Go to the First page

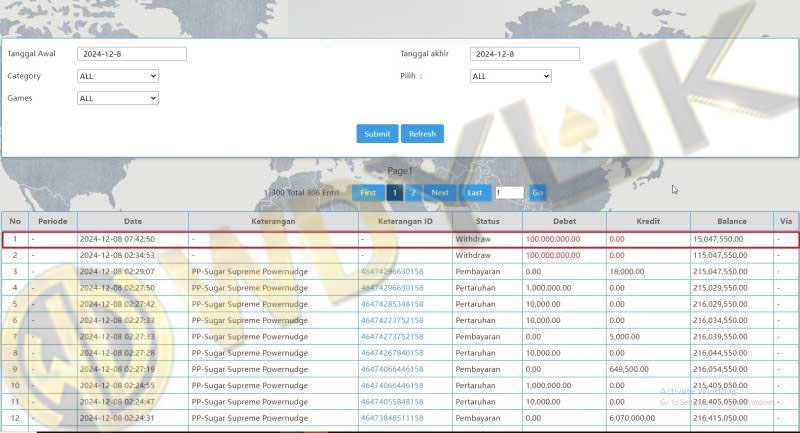(x=368, y=193)
